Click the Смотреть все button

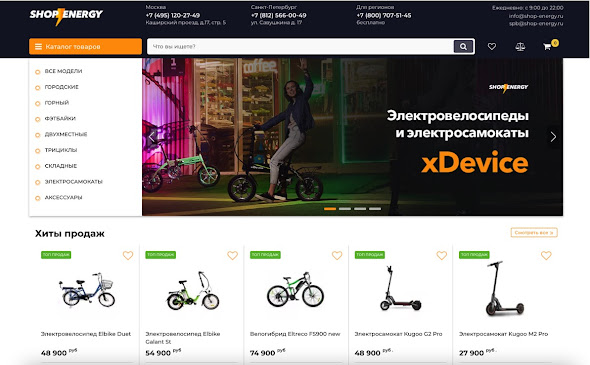point(534,233)
